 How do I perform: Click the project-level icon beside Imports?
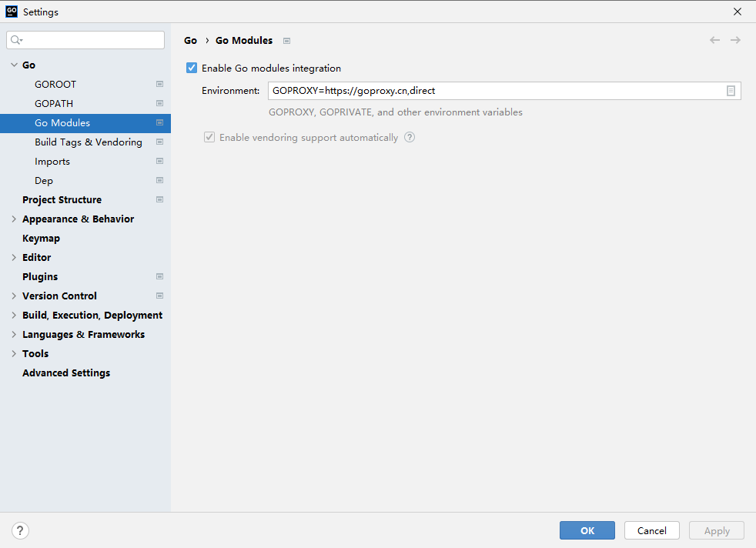pyautogui.click(x=159, y=161)
